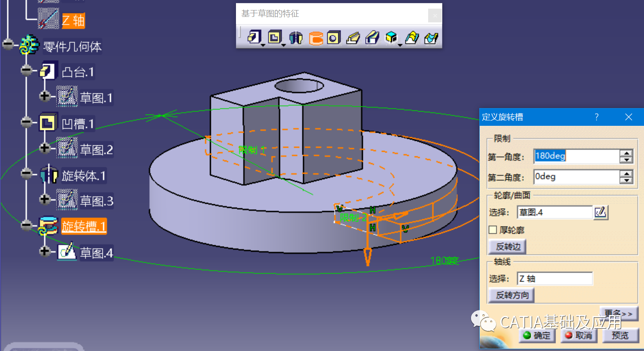Collapse the 凸台.1 tree node
The image size is (644, 351).
pos(26,70)
